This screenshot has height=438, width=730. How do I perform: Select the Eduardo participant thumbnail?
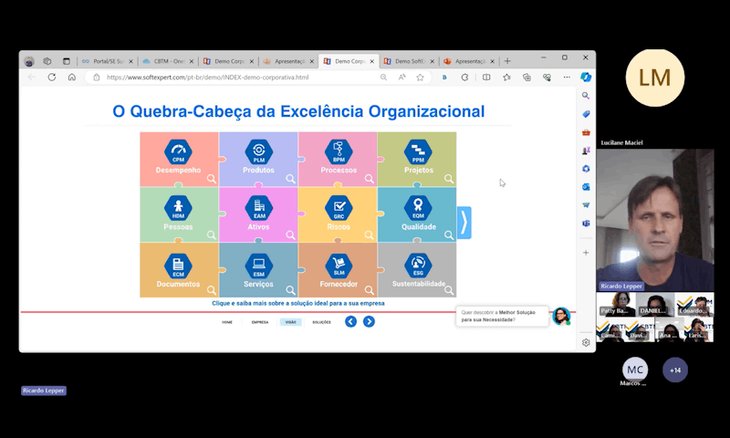tap(695, 304)
